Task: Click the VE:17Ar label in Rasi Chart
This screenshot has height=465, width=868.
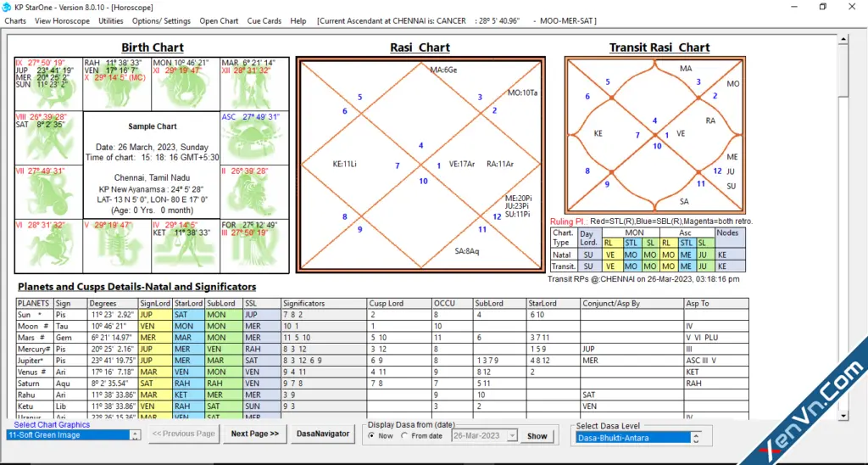Action: 462,164
